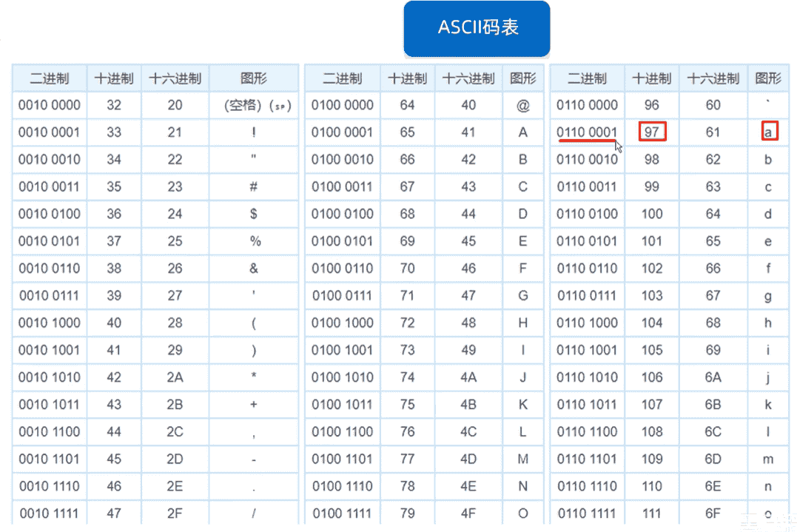
Task: Select the @ symbol cell
Action: pos(523,106)
